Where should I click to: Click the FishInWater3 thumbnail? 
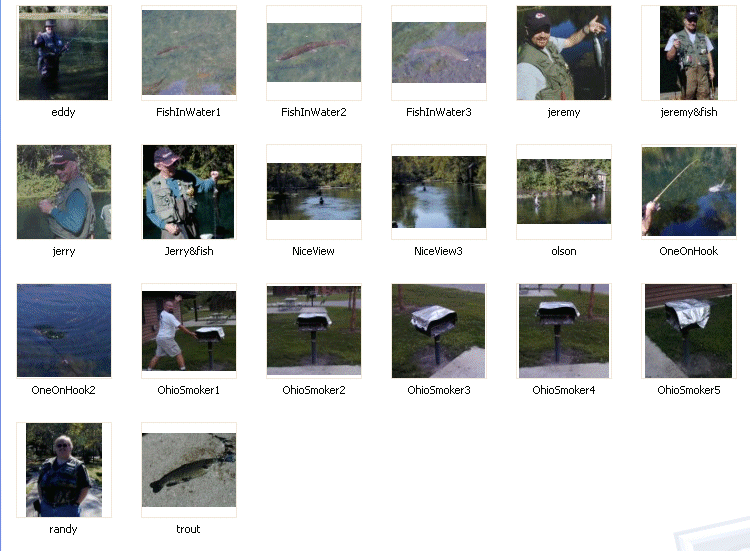(439, 53)
